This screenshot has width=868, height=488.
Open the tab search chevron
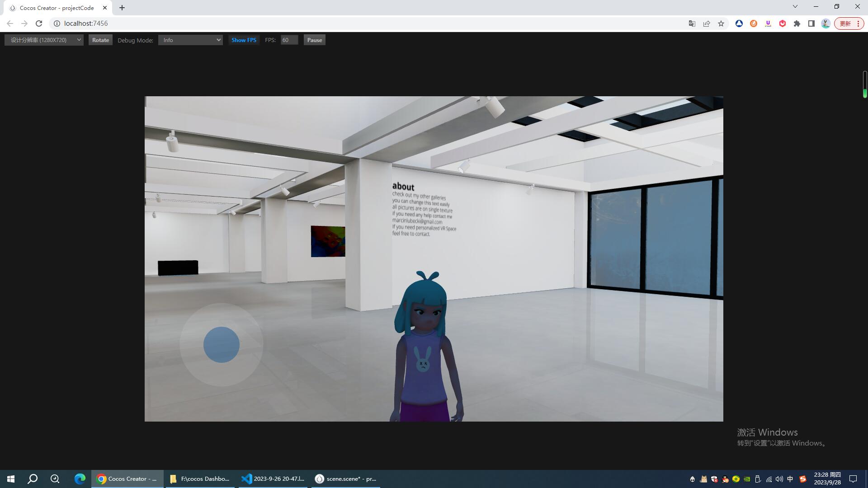(795, 6)
